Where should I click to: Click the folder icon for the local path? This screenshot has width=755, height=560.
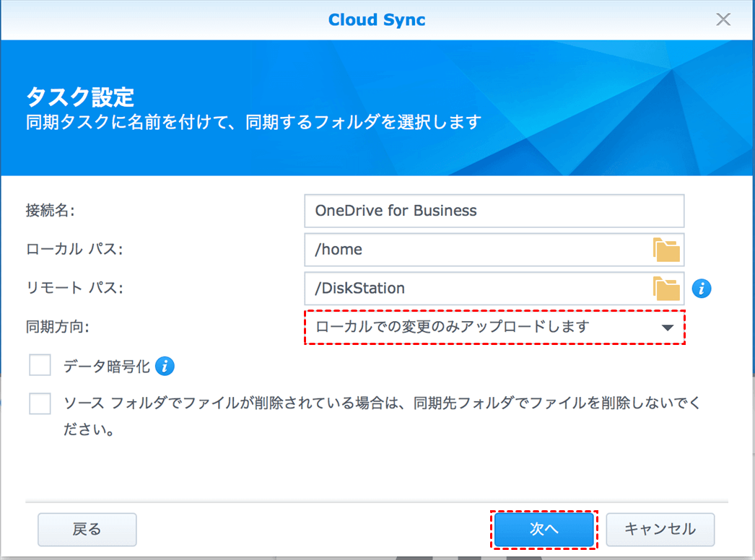[666, 250]
